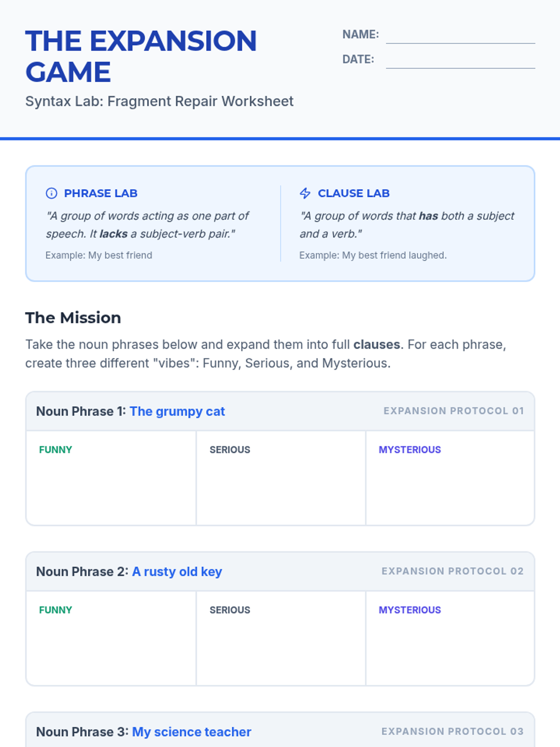
Task: Click the lightning bolt icon beside Clause Lab
Action: (x=305, y=193)
